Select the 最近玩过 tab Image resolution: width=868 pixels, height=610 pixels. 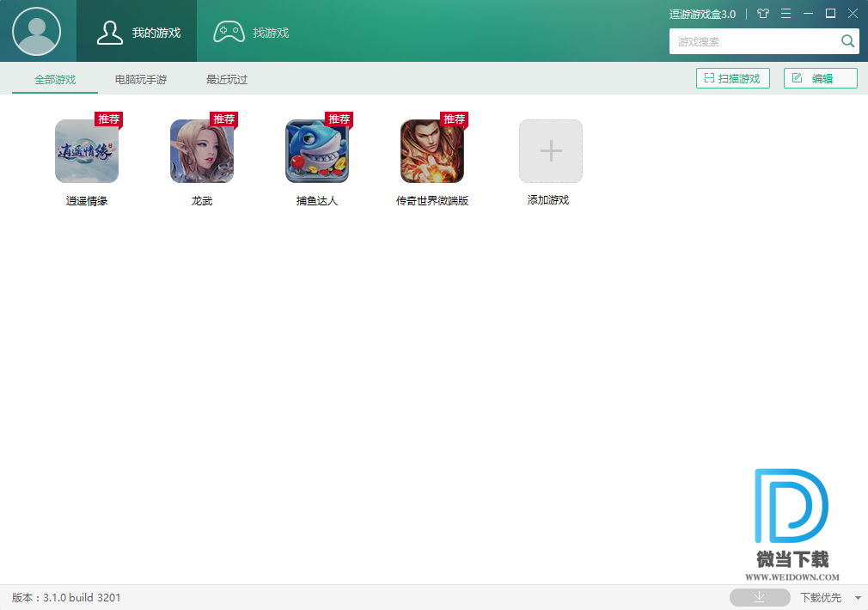pos(226,80)
